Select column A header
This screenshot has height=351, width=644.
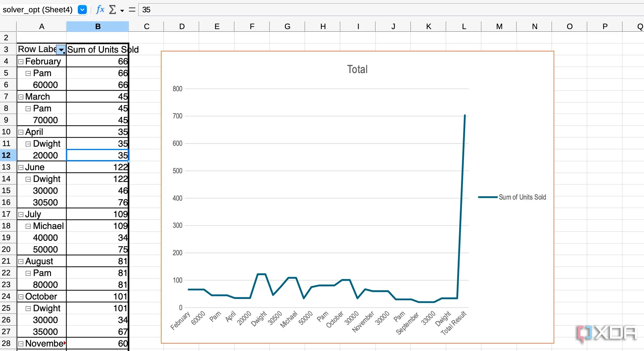point(41,27)
